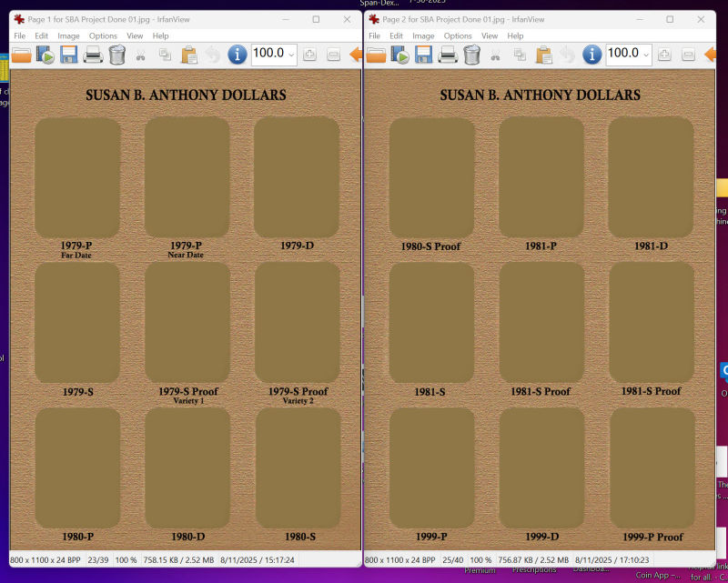Previous image arrow in Page 2 window
The height and width of the screenshot is (583, 728).
click(710, 55)
